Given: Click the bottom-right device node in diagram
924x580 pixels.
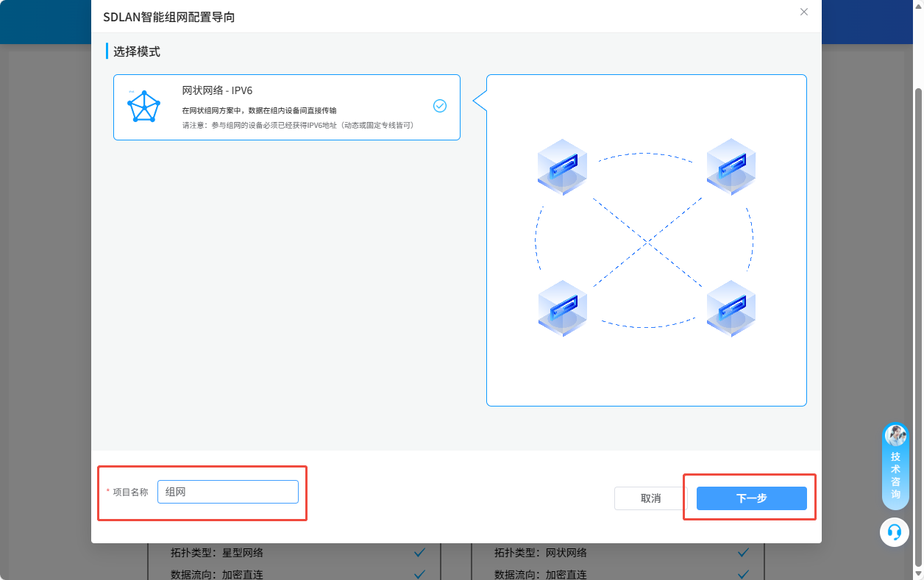Looking at the screenshot, I should coord(731,308).
